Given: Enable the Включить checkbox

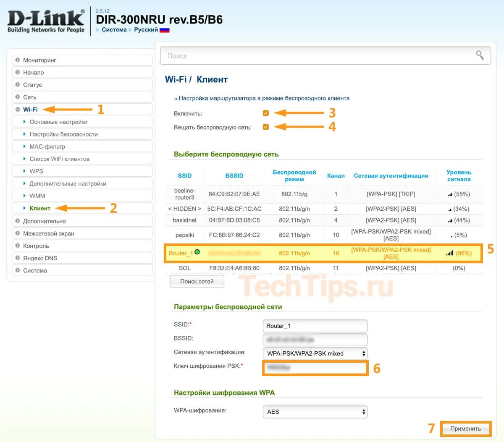Looking at the screenshot, I should click(266, 113).
